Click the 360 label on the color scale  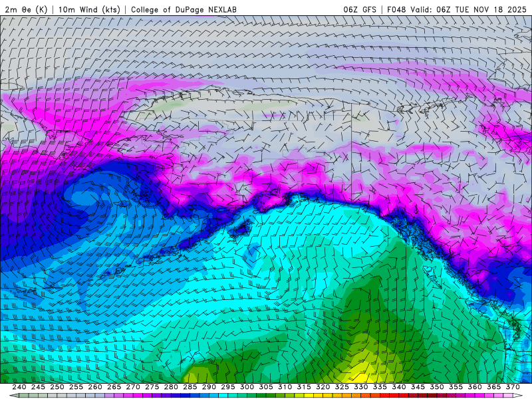[475, 387]
